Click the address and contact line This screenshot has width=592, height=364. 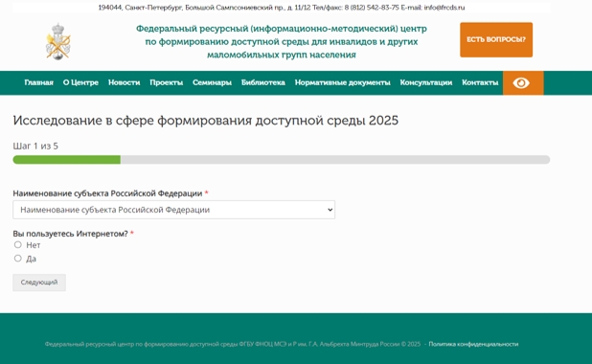coord(282,8)
